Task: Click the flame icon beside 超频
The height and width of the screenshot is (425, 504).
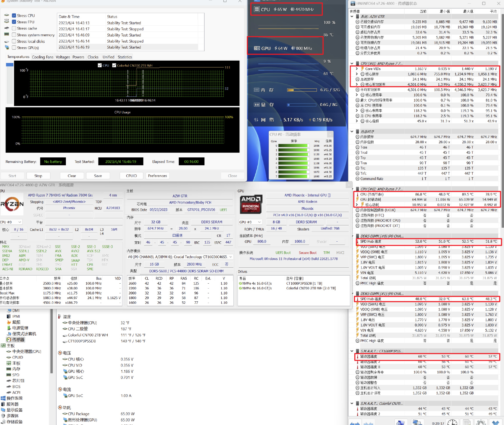Action: [x=9, y=322]
